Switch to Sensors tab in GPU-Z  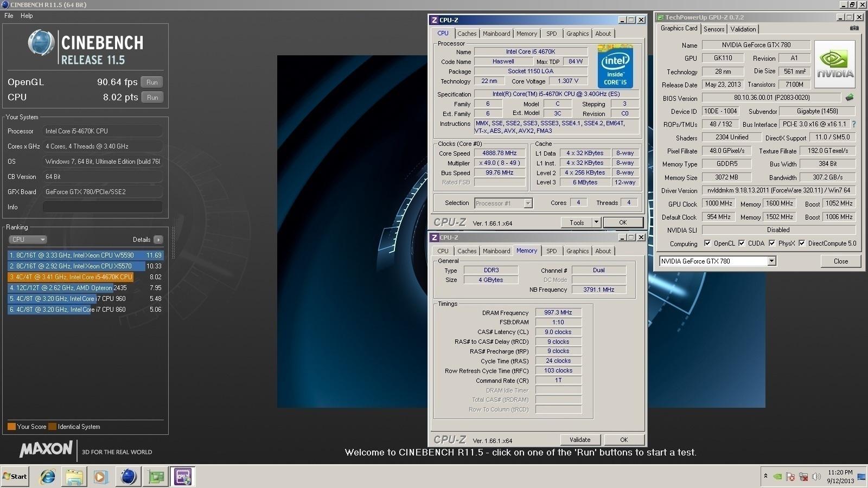(x=714, y=29)
